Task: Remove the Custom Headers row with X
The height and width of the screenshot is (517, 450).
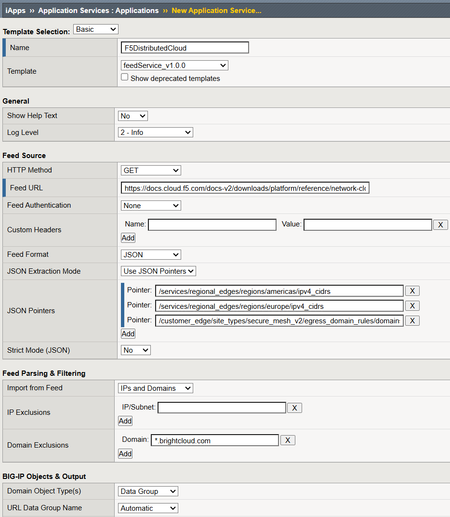Action: coord(440,225)
